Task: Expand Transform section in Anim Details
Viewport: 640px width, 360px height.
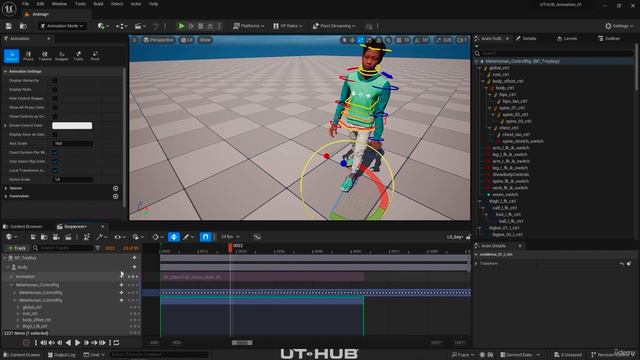Action: pyautogui.click(x=476, y=264)
